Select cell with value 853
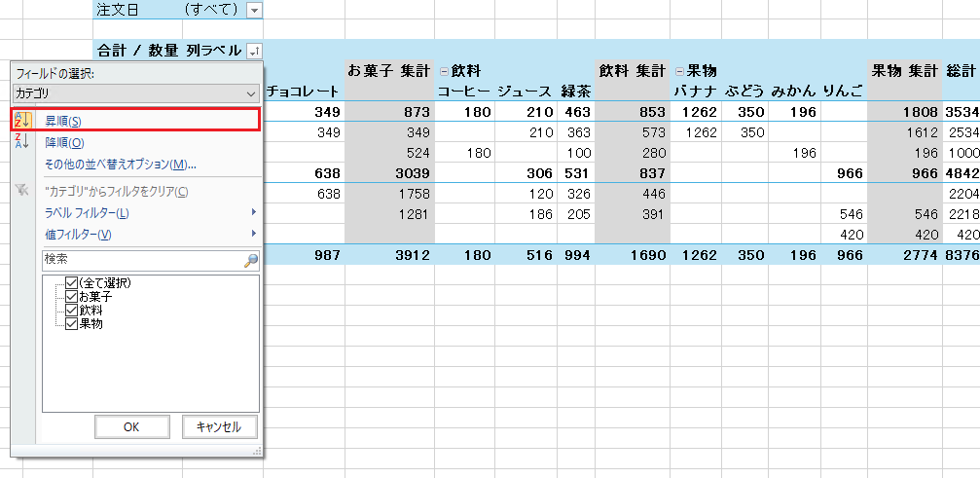980x478 pixels. [633, 113]
